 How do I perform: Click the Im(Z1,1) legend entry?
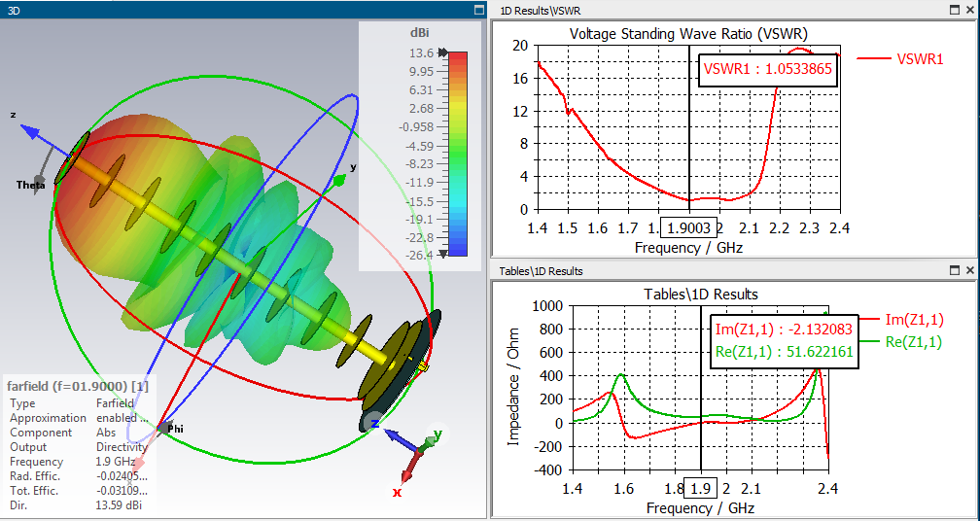(900, 319)
